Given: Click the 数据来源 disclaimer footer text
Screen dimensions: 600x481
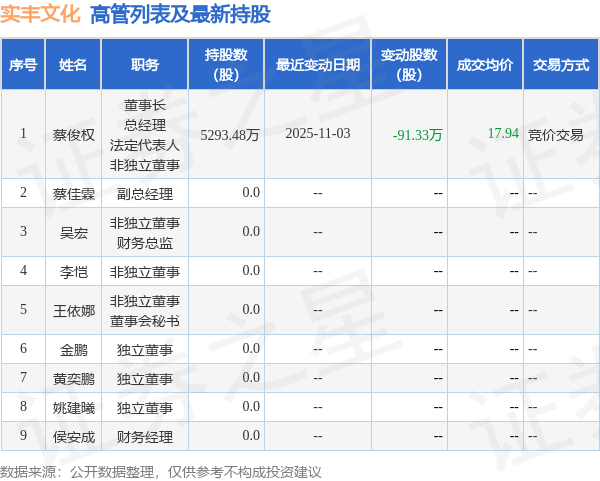Looking at the screenshot, I should [161, 472].
